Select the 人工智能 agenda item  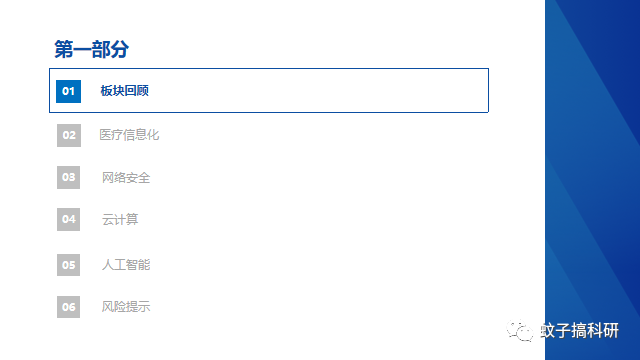[x=126, y=265]
